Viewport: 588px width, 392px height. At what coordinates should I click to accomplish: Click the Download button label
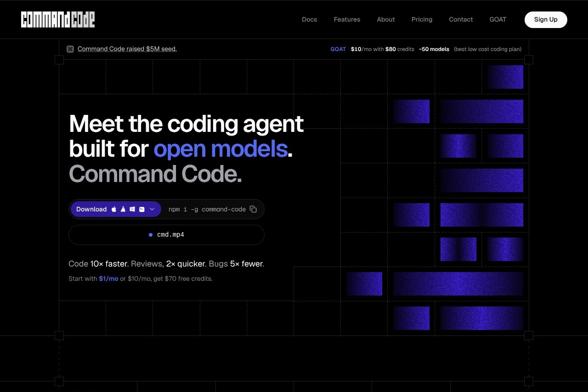pyautogui.click(x=91, y=209)
